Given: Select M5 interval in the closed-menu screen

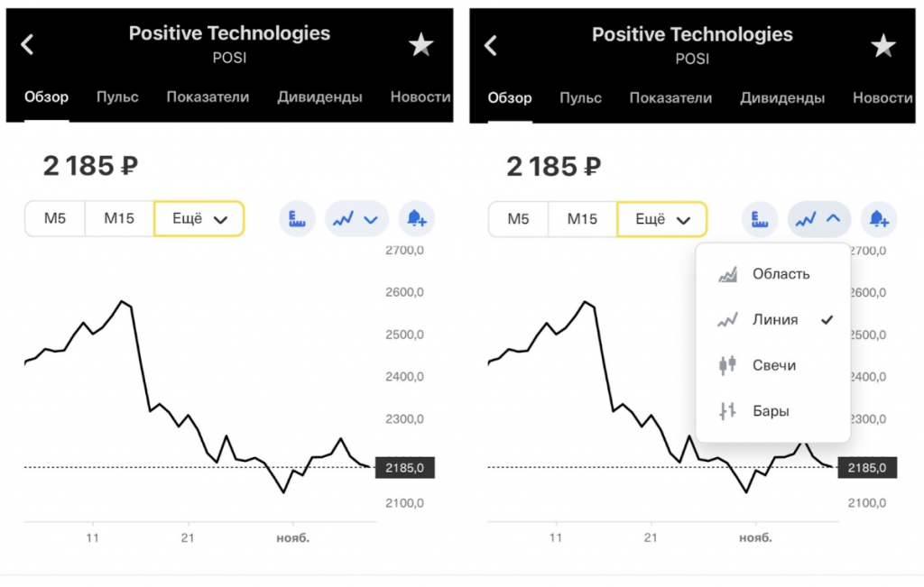Looking at the screenshot, I should tap(55, 219).
